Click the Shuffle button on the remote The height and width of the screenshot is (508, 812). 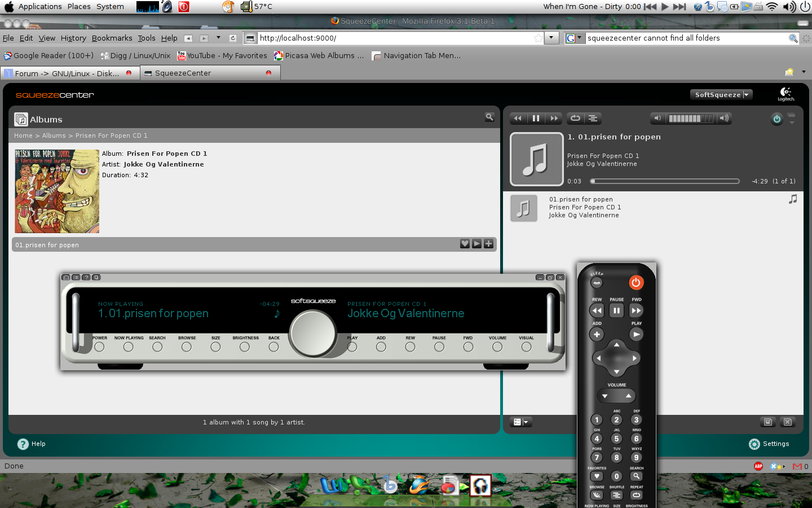tap(617, 495)
